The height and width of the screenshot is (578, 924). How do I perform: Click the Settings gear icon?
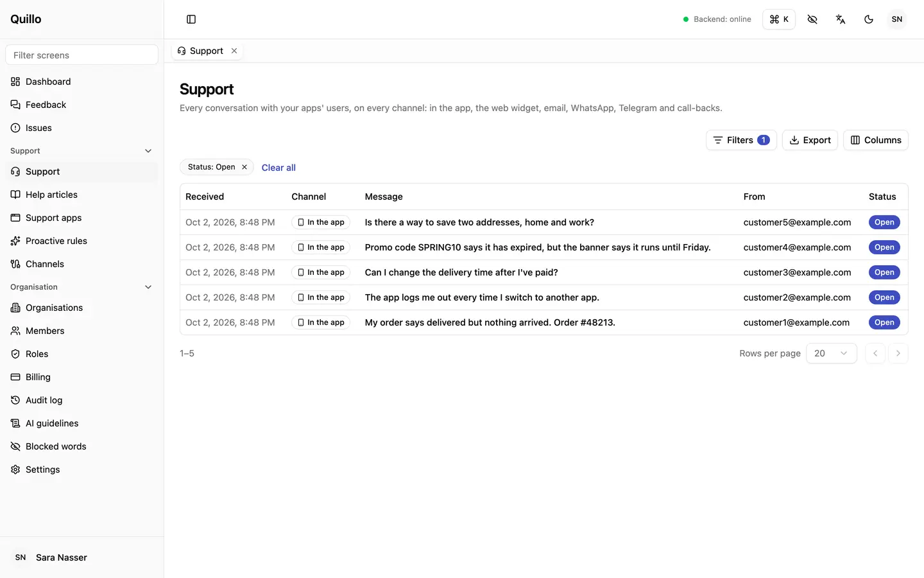pos(15,469)
